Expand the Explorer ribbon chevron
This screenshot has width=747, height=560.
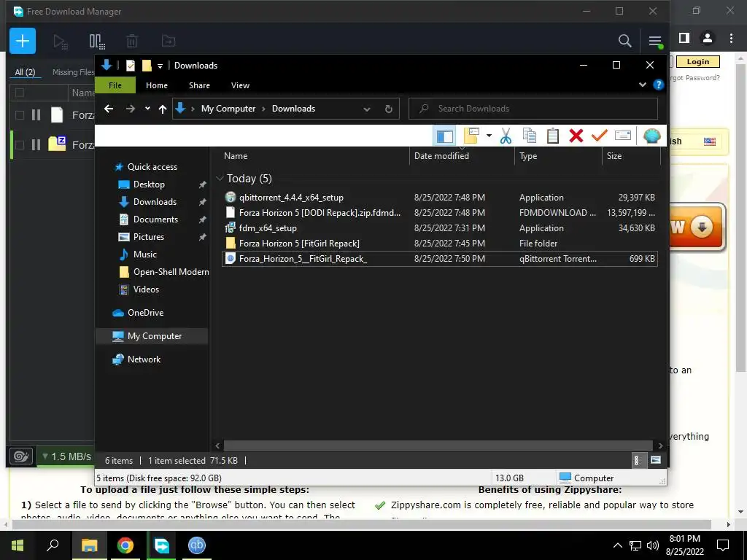tap(643, 85)
